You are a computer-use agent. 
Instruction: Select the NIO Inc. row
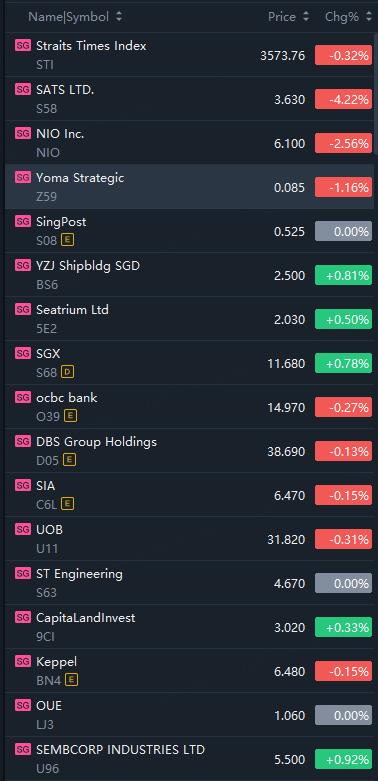[x=189, y=142]
